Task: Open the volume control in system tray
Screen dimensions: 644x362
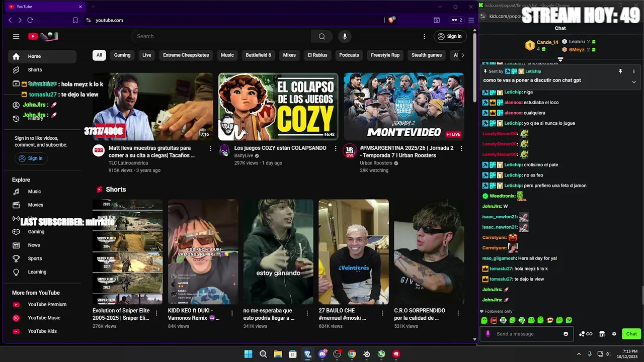Action: (608, 354)
